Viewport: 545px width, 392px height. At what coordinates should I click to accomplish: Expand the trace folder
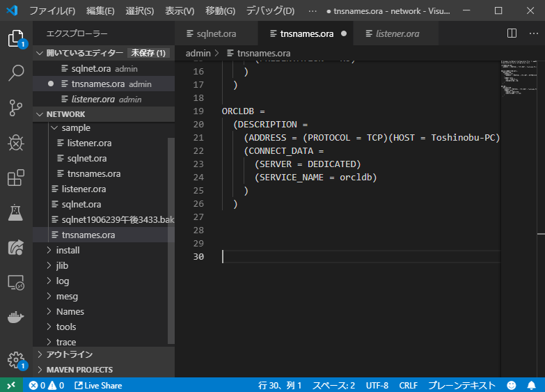[x=66, y=342]
